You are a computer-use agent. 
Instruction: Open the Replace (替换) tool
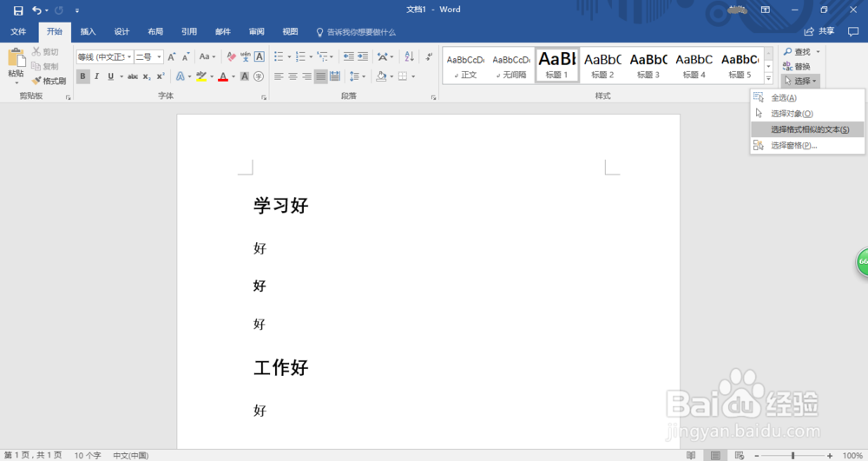coord(797,66)
